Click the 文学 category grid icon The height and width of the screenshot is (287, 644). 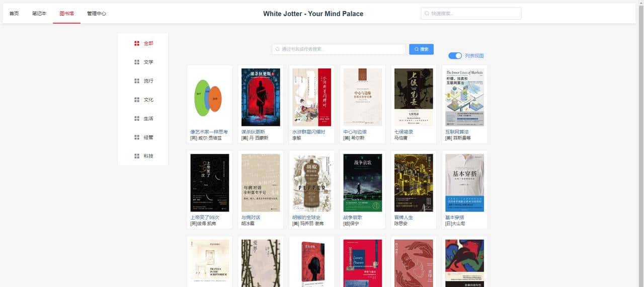tap(137, 62)
